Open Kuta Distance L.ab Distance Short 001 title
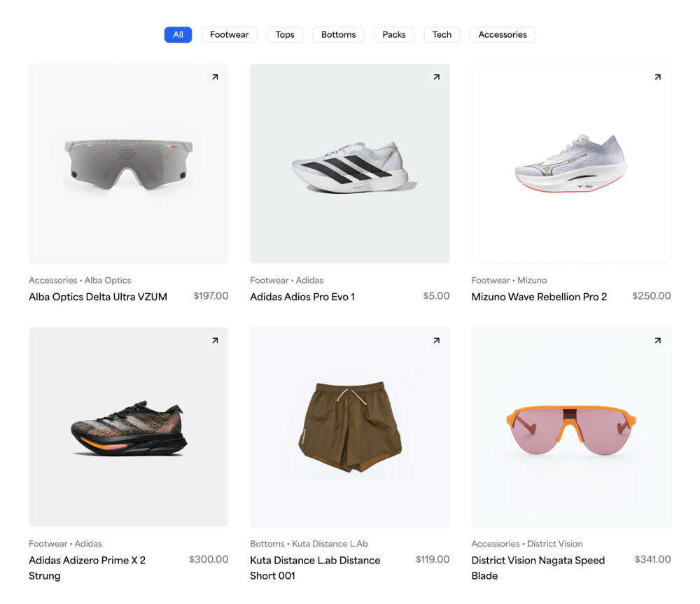 tap(315, 568)
